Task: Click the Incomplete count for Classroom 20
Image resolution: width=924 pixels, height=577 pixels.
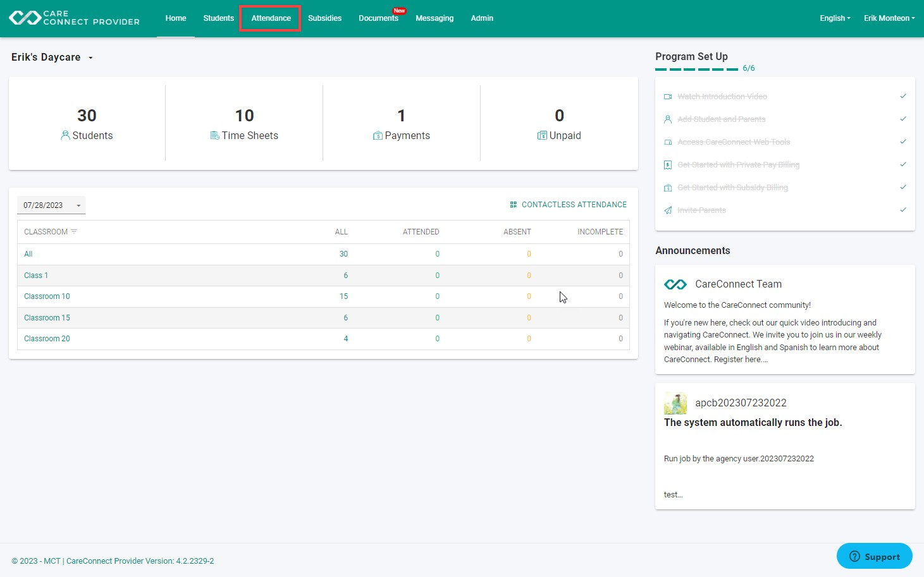Action: pos(620,339)
